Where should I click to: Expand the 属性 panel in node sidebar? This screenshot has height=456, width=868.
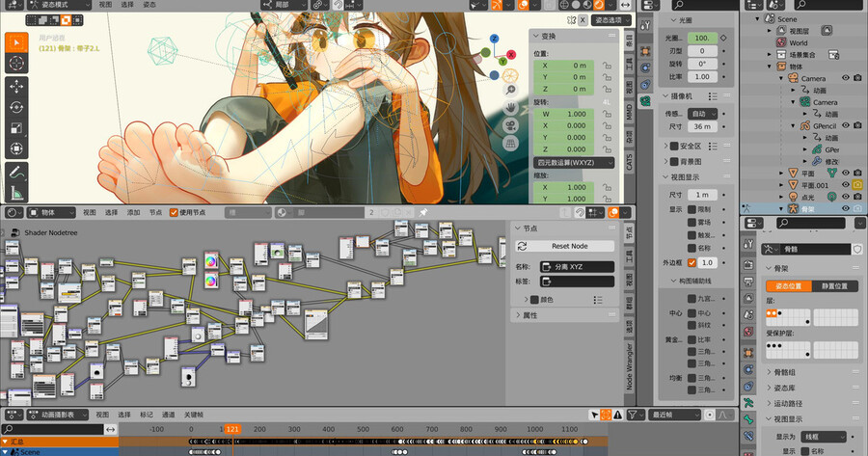(564, 315)
